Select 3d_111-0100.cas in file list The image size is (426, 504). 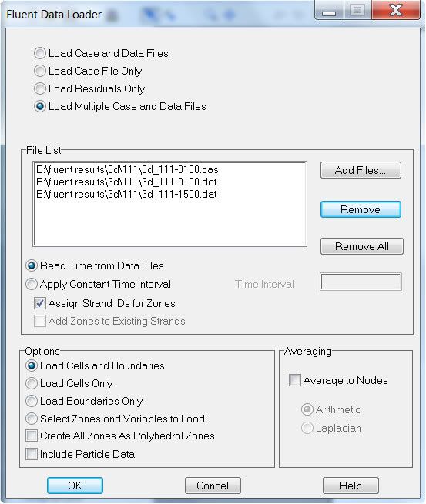point(127,169)
